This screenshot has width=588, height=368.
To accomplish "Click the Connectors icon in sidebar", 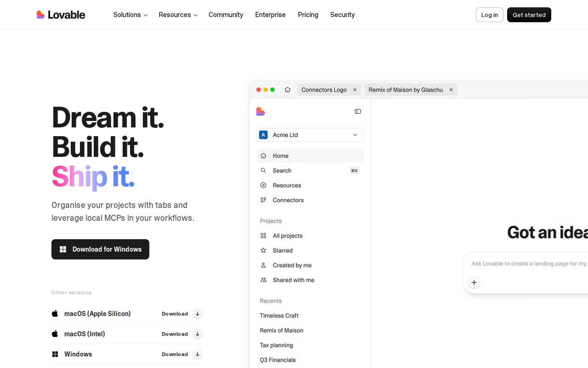I will click(263, 200).
